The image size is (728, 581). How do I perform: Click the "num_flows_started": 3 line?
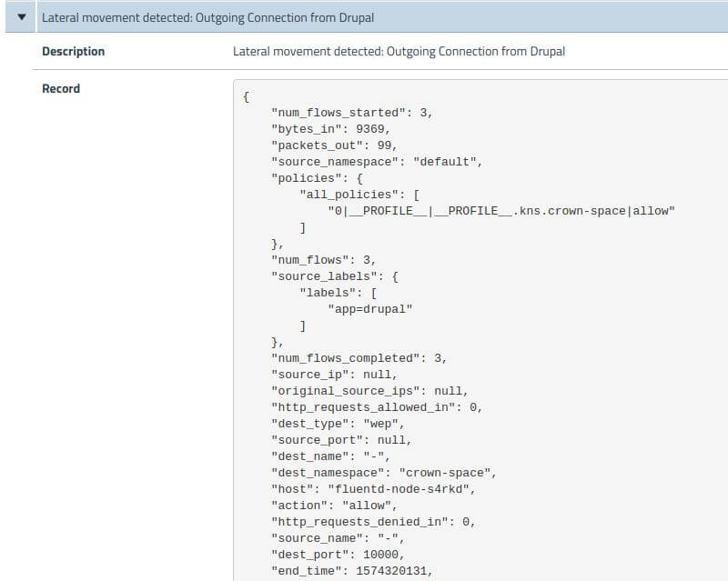(x=352, y=113)
